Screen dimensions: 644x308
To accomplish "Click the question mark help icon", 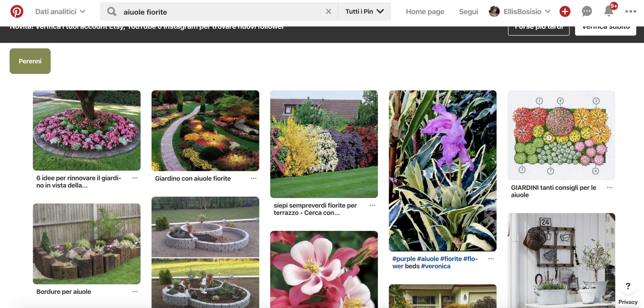I will point(628,286).
